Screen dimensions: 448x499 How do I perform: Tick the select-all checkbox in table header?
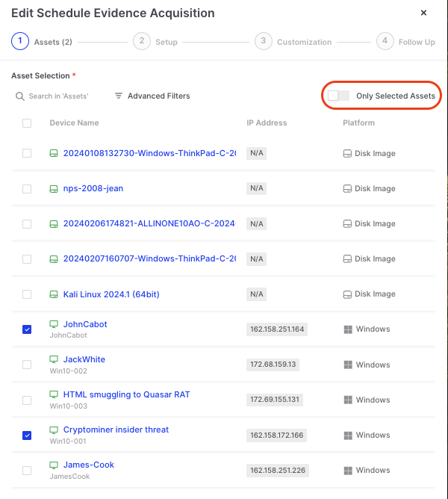click(27, 123)
